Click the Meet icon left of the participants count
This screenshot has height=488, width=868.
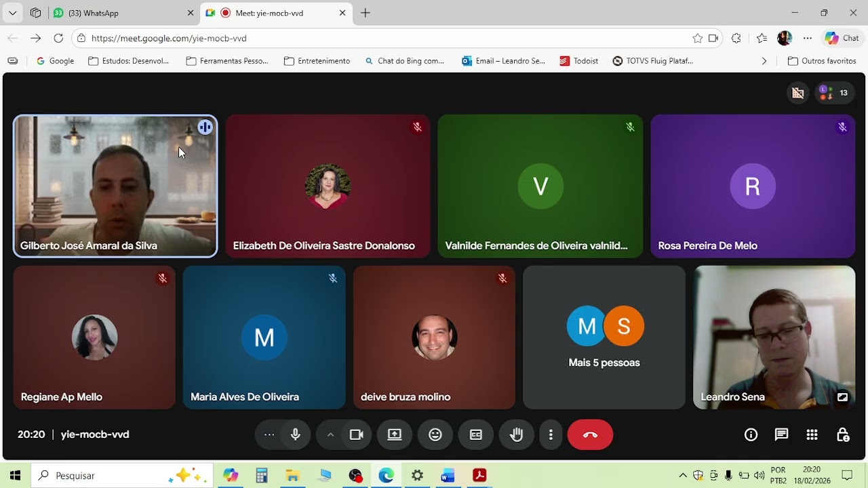(798, 93)
